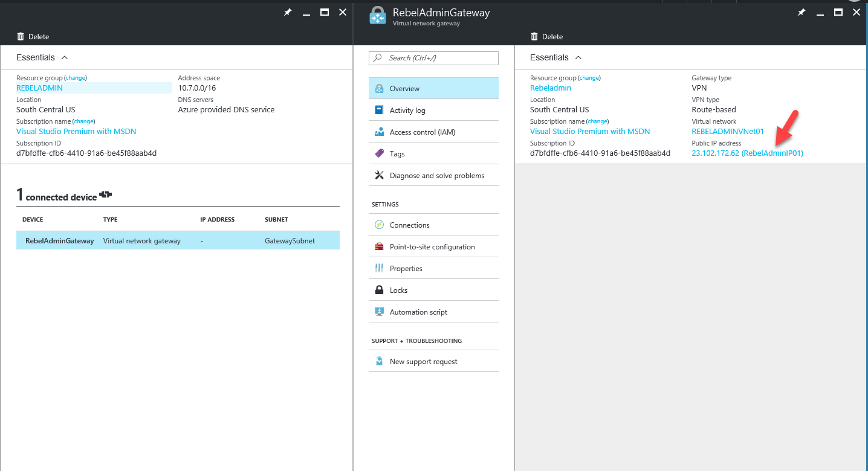
Task: Pin the RebelAdminGateway blade
Action: coord(802,12)
